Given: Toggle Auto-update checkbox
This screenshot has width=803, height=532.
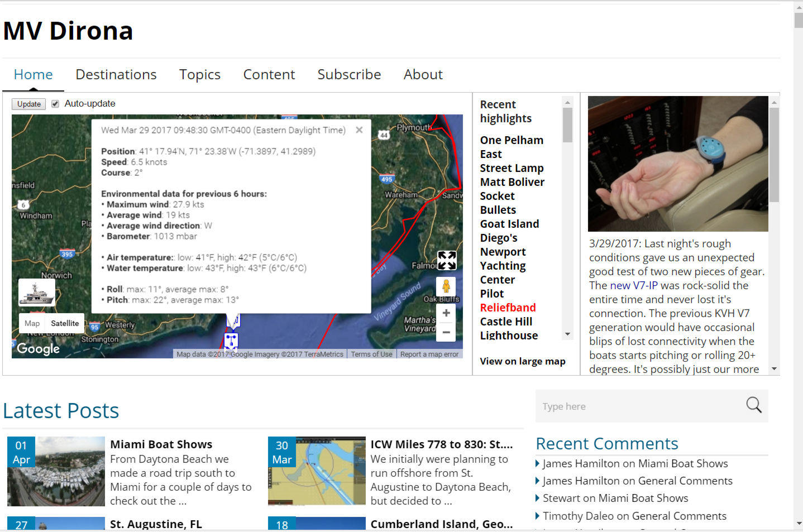Looking at the screenshot, I should click(x=55, y=104).
